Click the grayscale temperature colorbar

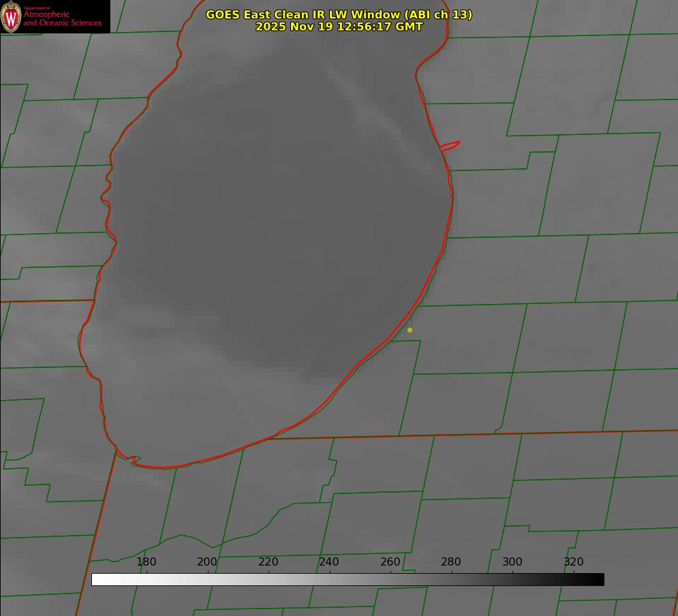point(348,579)
